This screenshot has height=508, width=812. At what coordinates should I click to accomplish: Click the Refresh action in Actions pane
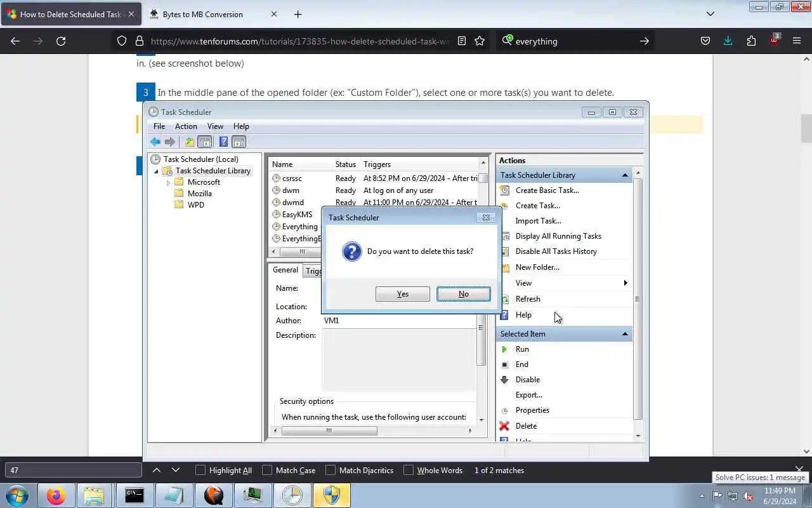click(x=528, y=298)
